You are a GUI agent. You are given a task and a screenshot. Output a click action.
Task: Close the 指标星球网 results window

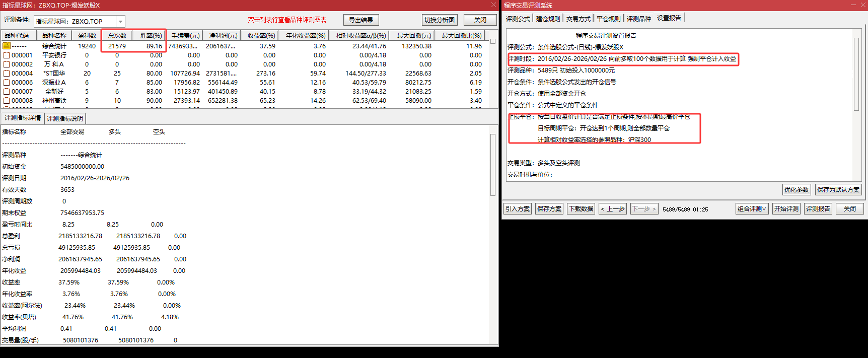(493, 5)
